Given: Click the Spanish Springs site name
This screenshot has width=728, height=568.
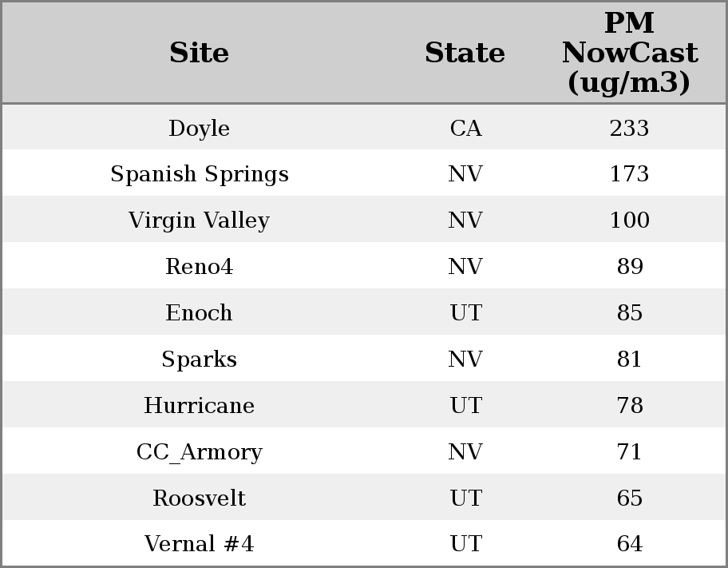Looking at the screenshot, I should [x=199, y=174].
